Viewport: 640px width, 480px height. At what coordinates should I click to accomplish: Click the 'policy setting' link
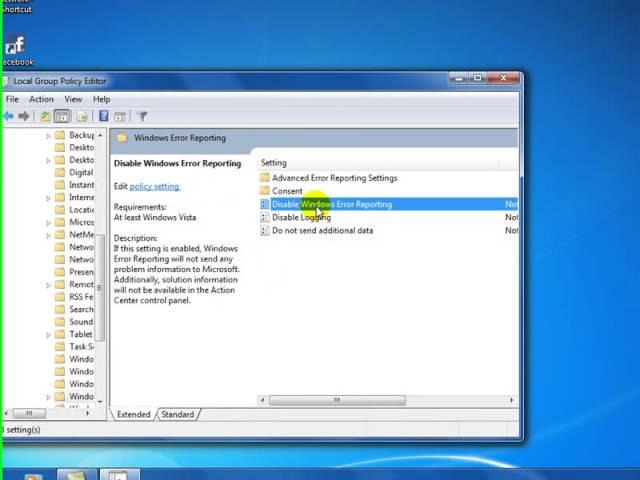click(155, 187)
